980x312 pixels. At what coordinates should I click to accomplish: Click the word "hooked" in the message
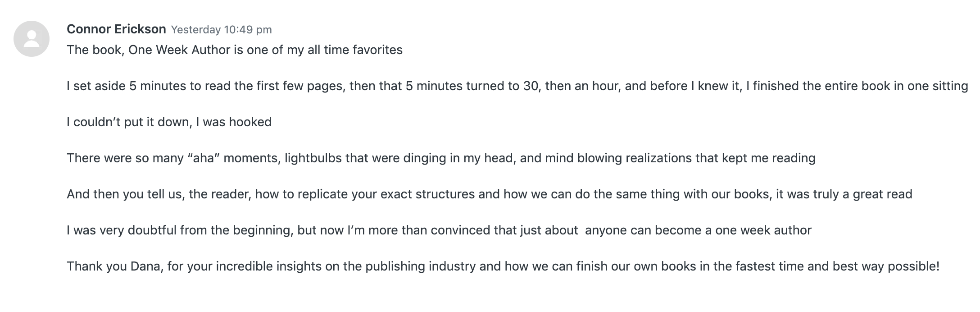pyautogui.click(x=250, y=122)
